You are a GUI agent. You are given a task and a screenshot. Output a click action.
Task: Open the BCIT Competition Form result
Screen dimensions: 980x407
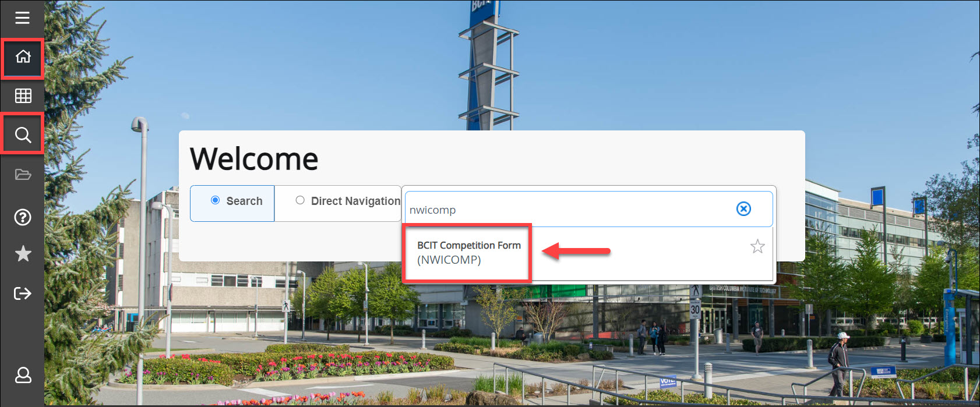point(468,246)
